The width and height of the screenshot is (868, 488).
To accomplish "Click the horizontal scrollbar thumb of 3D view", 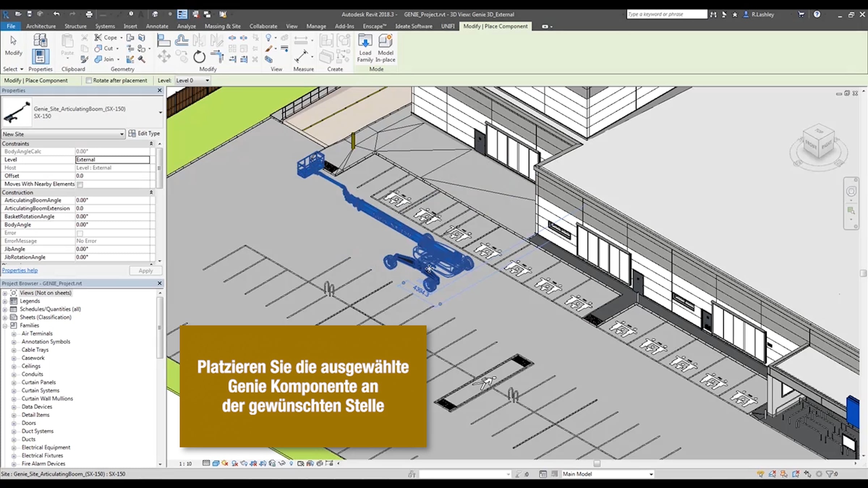I will point(597,463).
